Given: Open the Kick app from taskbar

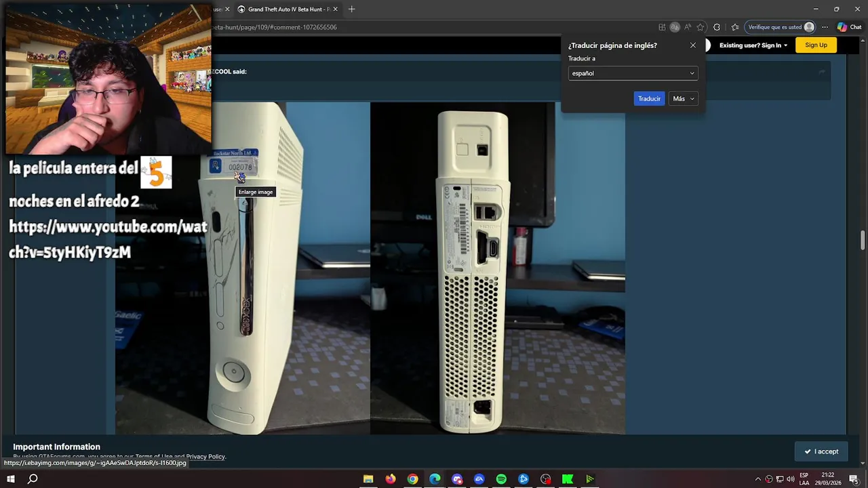Looking at the screenshot, I should [568, 479].
